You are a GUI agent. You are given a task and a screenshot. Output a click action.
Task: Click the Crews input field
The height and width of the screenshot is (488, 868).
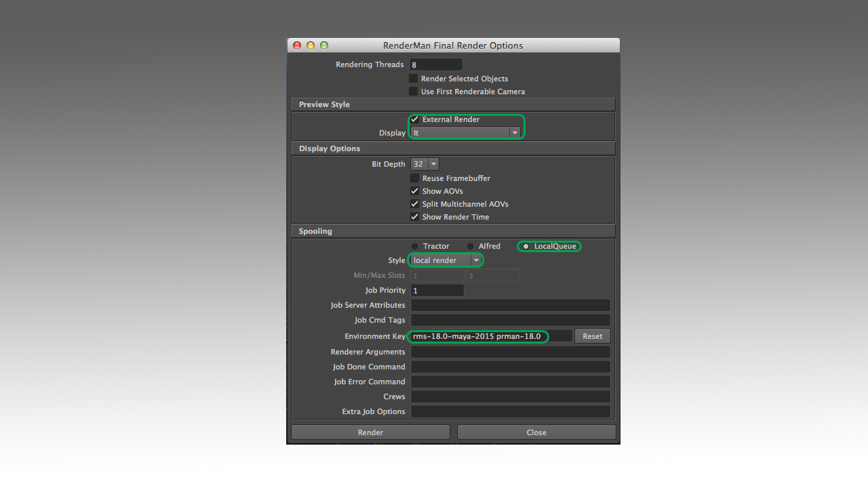coord(511,396)
